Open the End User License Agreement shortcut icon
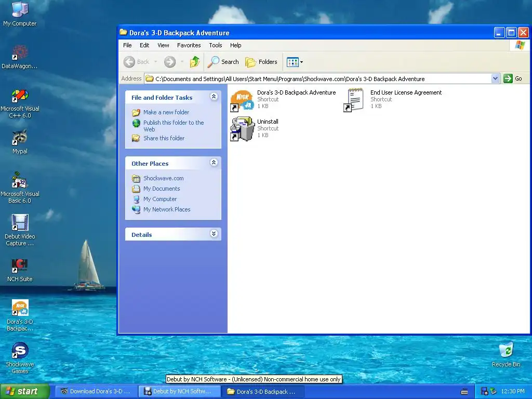Viewport: 532px width, 399px height. (x=354, y=100)
